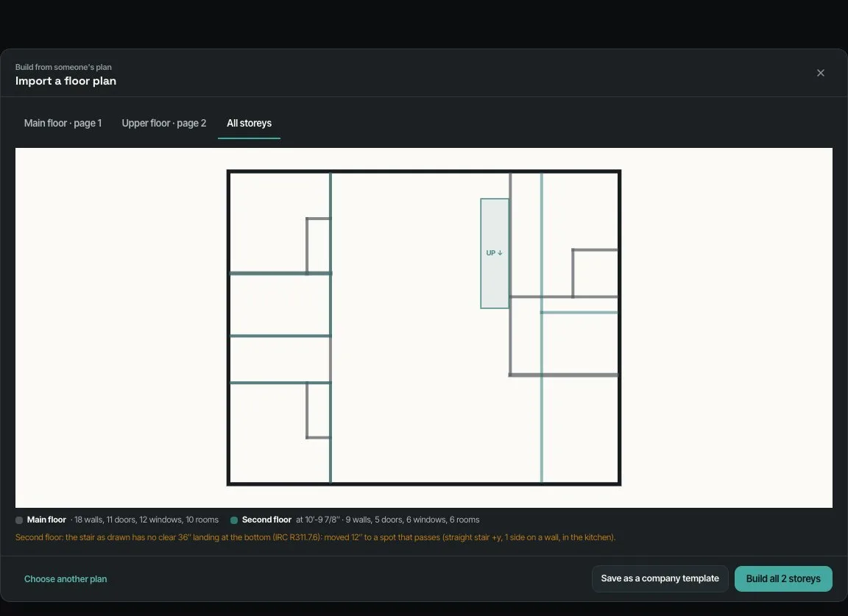Click the UP stair symbol in the plan
Image resolution: width=848 pixels, height=616 pixels.
495,253
